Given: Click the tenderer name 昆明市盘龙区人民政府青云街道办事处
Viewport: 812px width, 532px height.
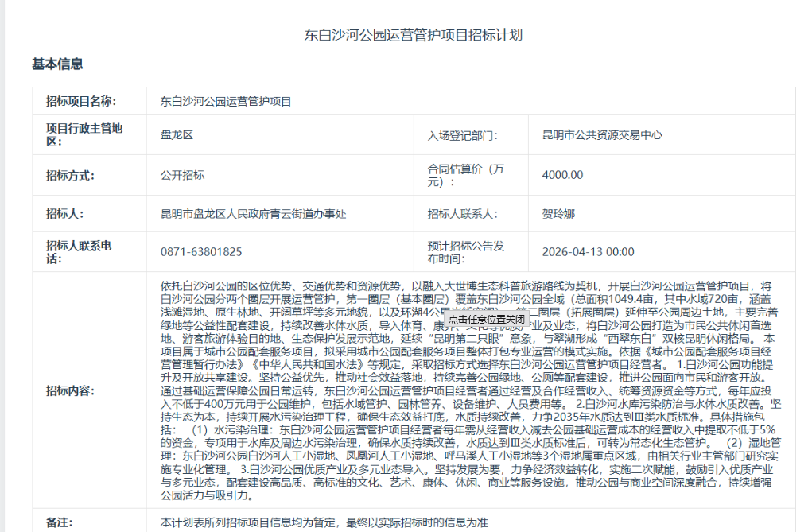Looking at the screenshot, I should (253, 214).
